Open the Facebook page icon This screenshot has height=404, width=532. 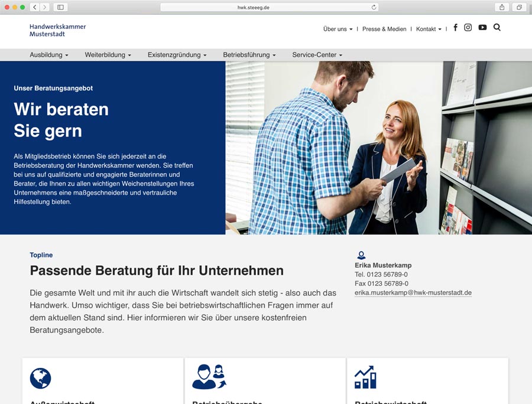point(455,28)
